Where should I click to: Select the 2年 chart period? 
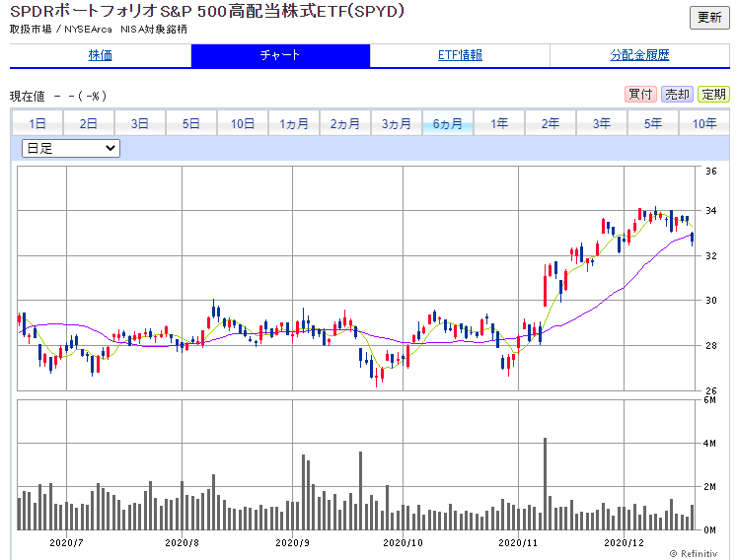(551, 123)
